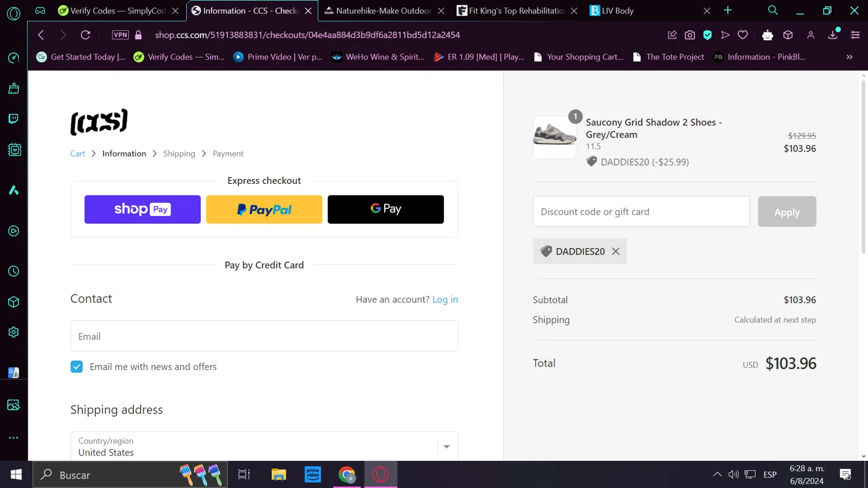Viewport: 868px width, 488px height.
Task: Open Windows Task View button
Action: pos(244,475)
